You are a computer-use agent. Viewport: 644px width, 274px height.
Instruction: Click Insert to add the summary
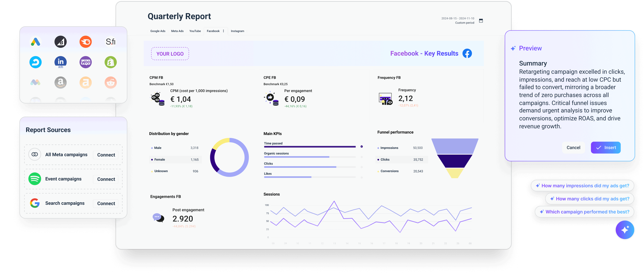point(605,147)
